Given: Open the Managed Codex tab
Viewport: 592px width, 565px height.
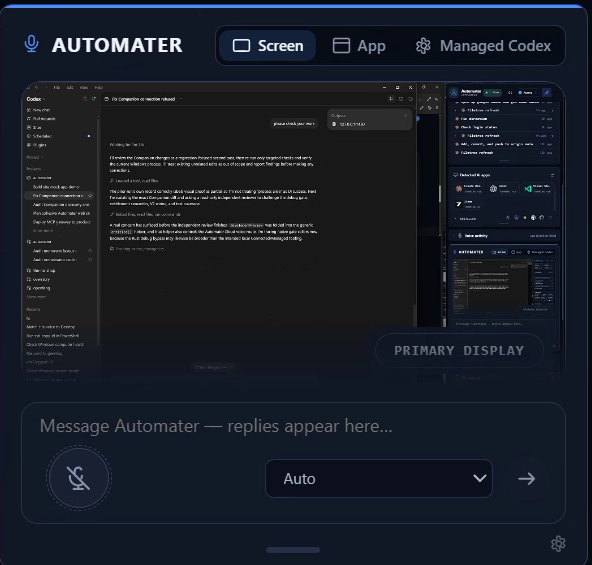Looking at the screenshot, I should coord(483,46).
